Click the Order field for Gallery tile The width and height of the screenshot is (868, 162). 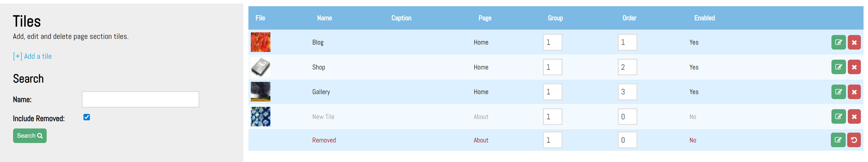click(x=627, y=92)
